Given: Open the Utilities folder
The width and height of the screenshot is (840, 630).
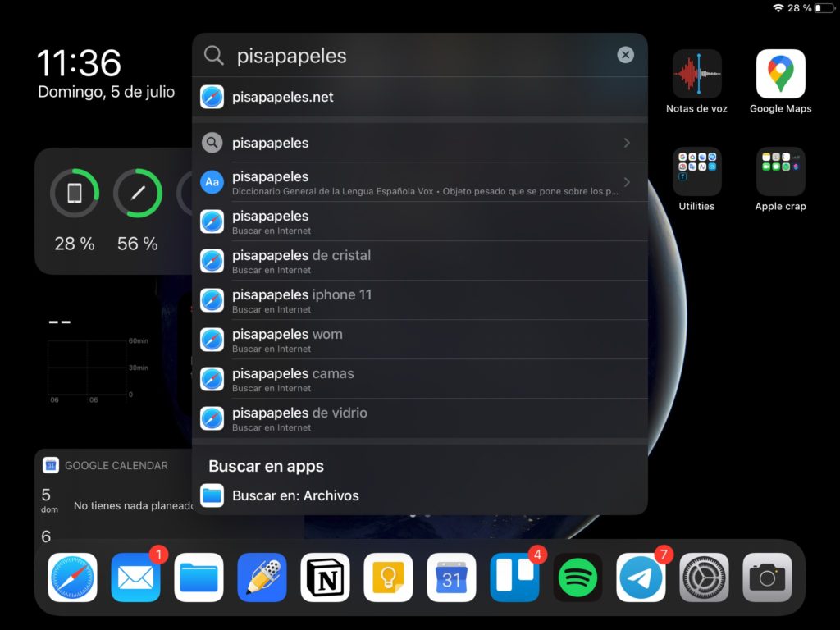Looking at the screenshot, I should coord(696,172).
